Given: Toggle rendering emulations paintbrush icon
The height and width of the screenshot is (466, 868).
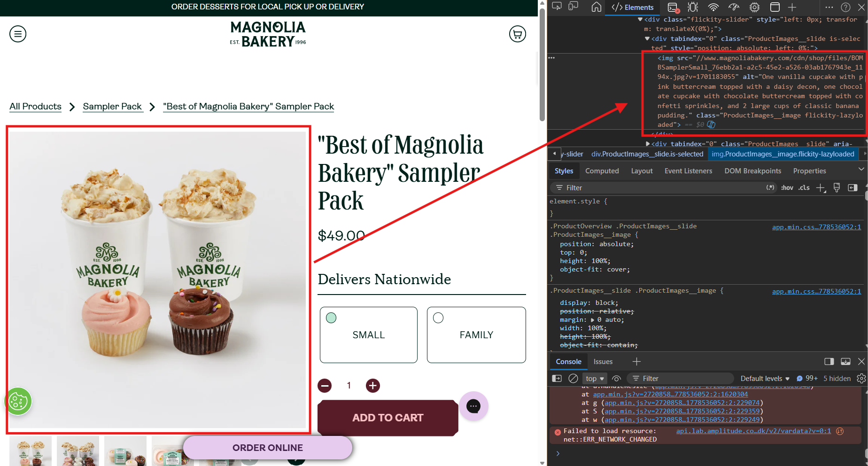Looking at the screenshot, I should (837, 188).
